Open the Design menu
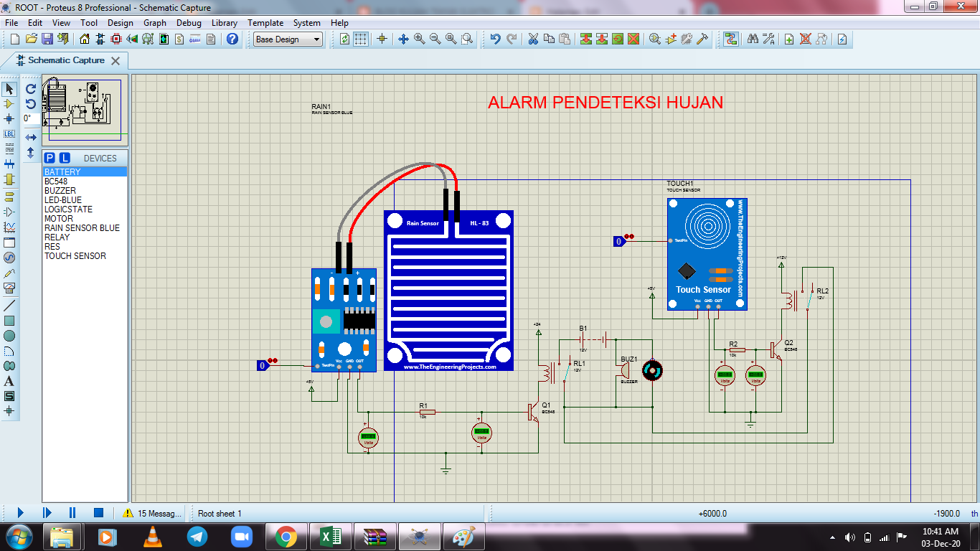The width and height of the screenshot is (980, 551). (x=121, y=22)
